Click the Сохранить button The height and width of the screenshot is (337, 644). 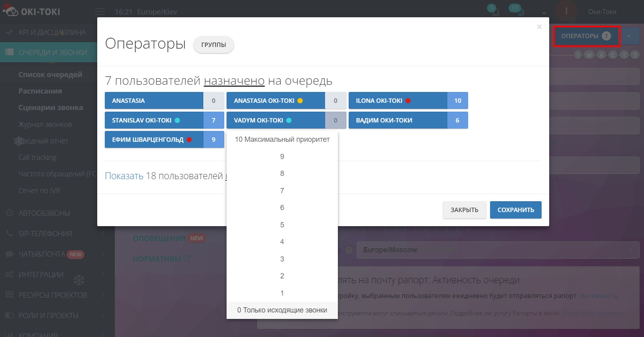(515, 210)
